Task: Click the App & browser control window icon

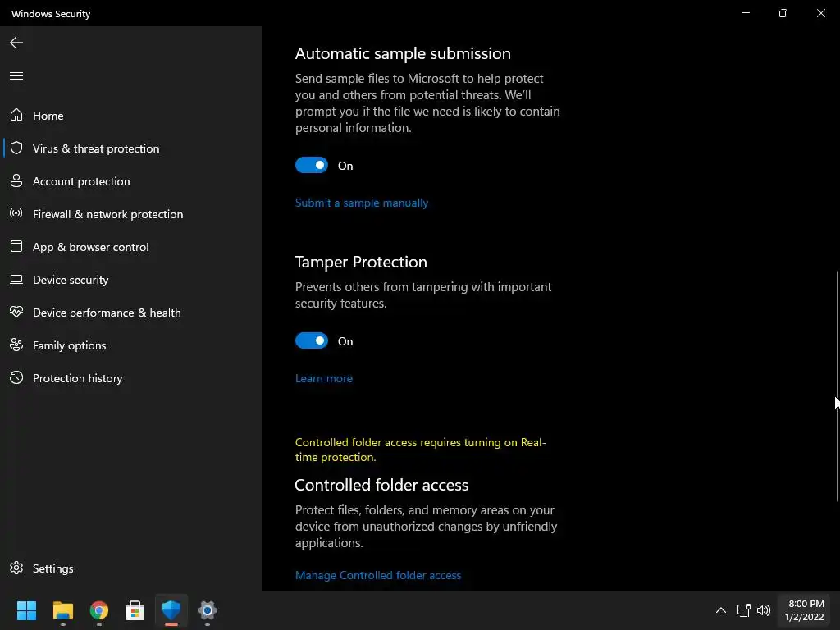Action: [16, 246]
